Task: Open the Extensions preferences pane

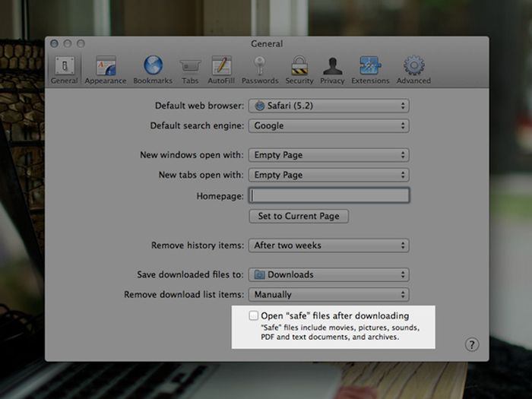Action: 370,70
